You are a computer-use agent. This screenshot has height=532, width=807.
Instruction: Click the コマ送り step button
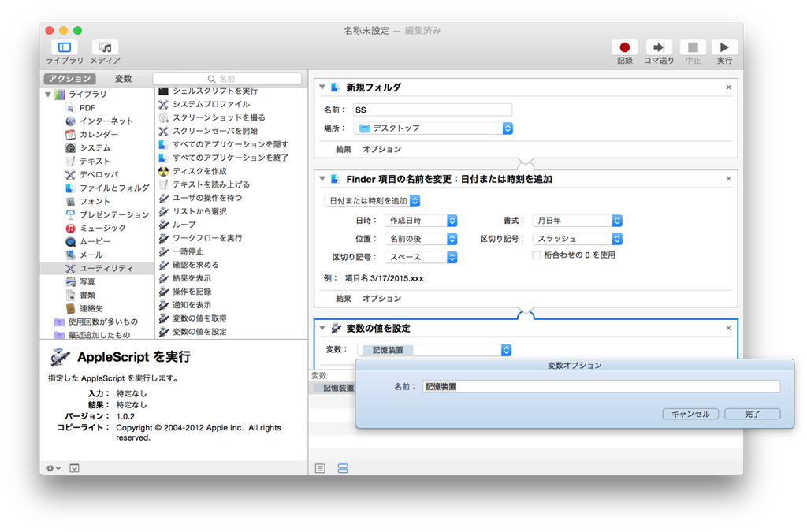659,47
